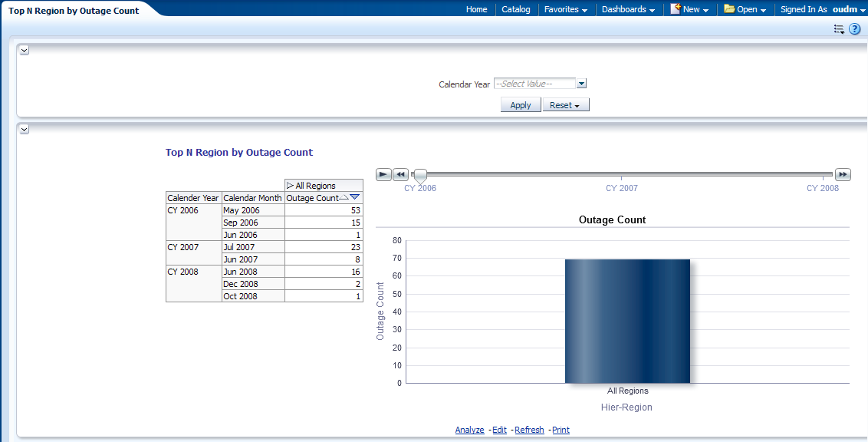The image size is (868, 442).
Task: Open the Open menu
Action: 751,9
